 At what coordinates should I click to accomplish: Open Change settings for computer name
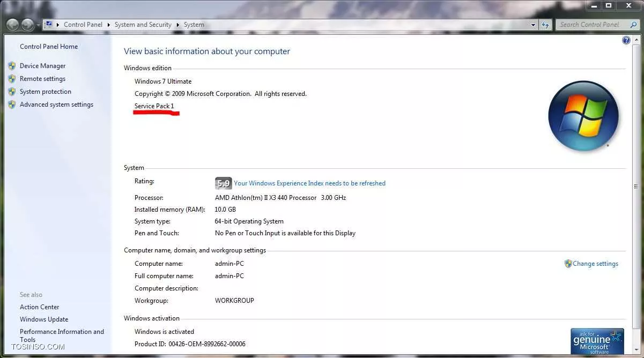(595, 264)
